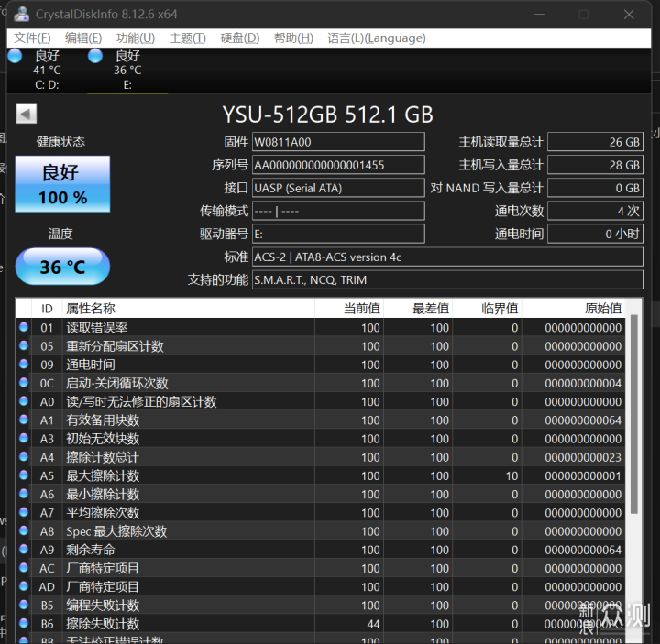660x644 pixels.
Task: Open the 语言(L)(Language) menu
Action: click(x=377, y=38)
